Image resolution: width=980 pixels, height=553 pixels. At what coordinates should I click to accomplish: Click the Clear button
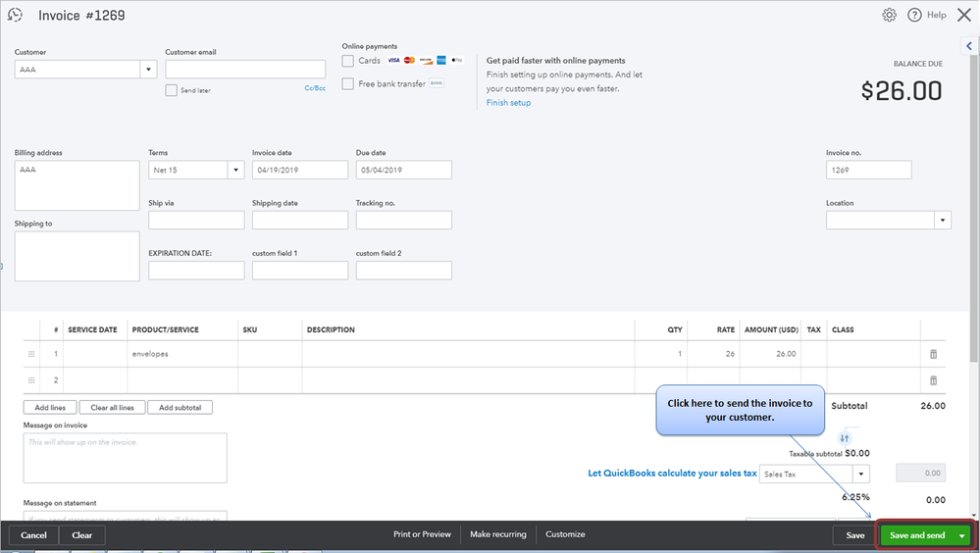(x=81, y=535)
